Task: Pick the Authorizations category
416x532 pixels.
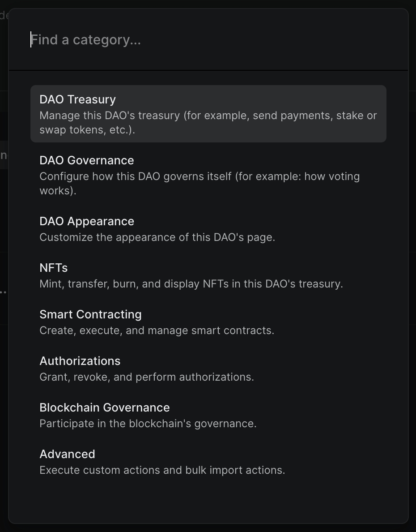Action: click(80, 361)
